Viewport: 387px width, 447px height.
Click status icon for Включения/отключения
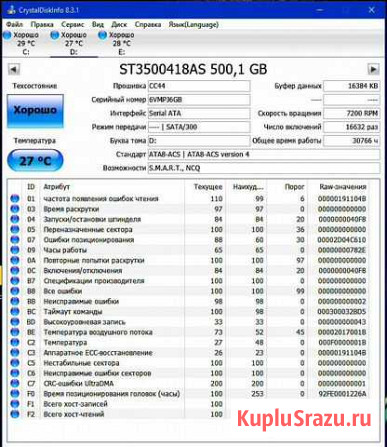tap(15, 271)
